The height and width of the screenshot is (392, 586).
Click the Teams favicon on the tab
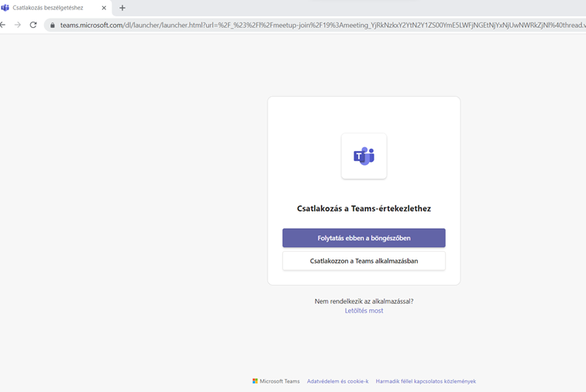5,8
